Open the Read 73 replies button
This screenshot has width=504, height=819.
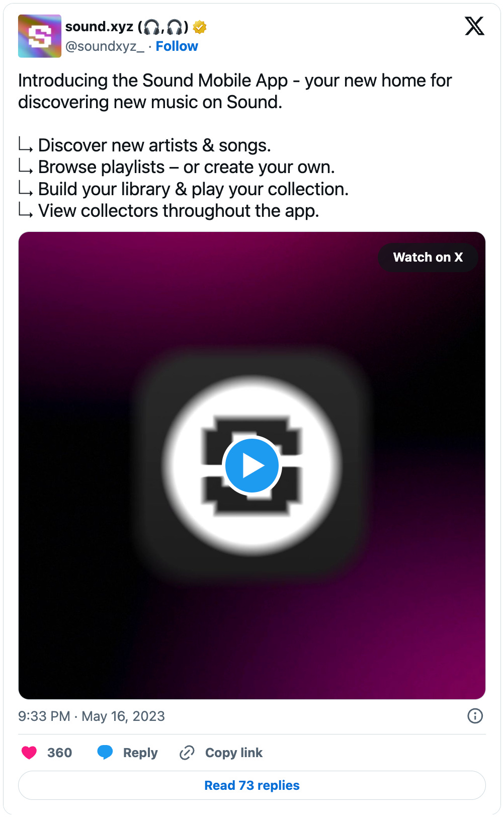(252, 785)
